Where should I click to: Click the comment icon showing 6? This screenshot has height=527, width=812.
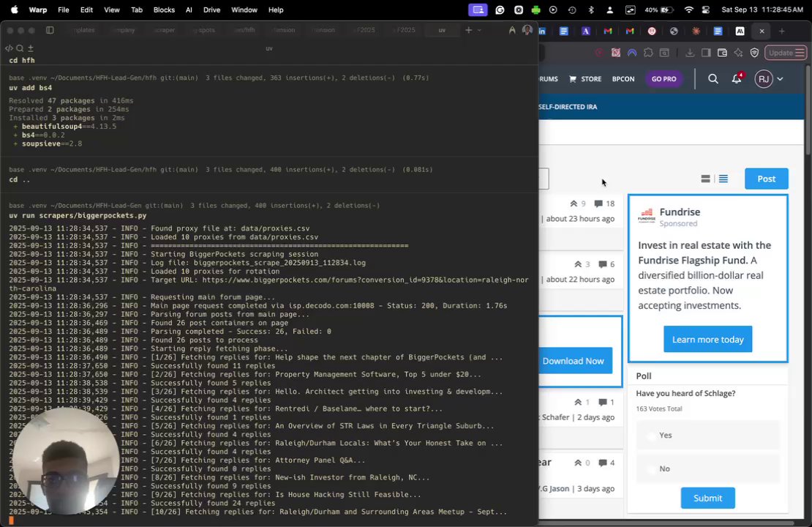(602, 264)
